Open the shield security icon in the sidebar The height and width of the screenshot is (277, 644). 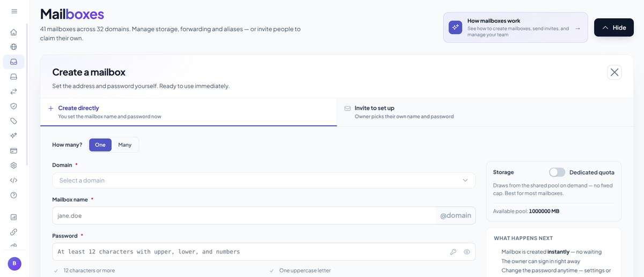(x=14, y=106)
